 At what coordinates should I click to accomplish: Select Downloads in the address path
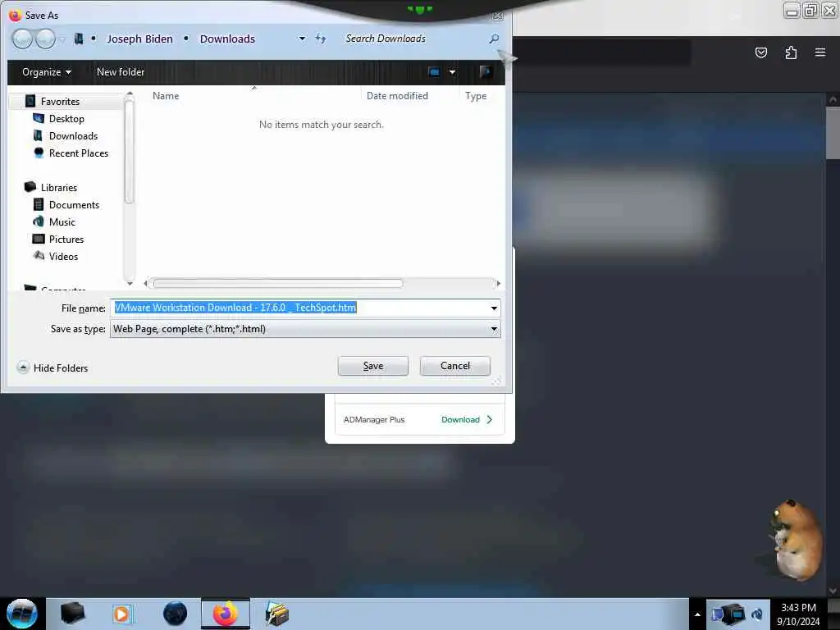[x=227, y=39]
